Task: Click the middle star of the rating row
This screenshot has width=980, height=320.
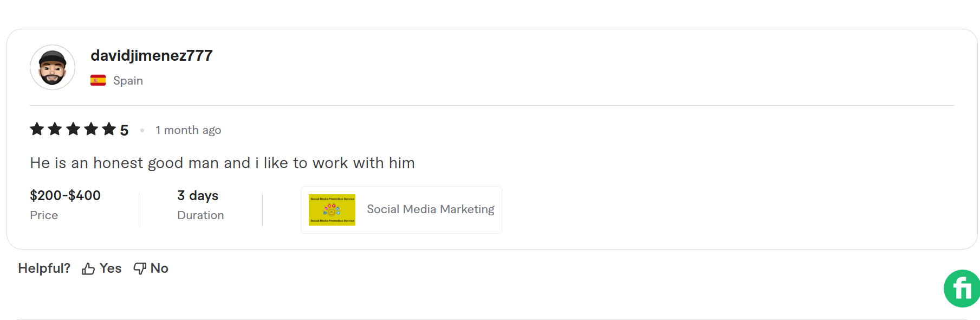Action: coord(73,129)
